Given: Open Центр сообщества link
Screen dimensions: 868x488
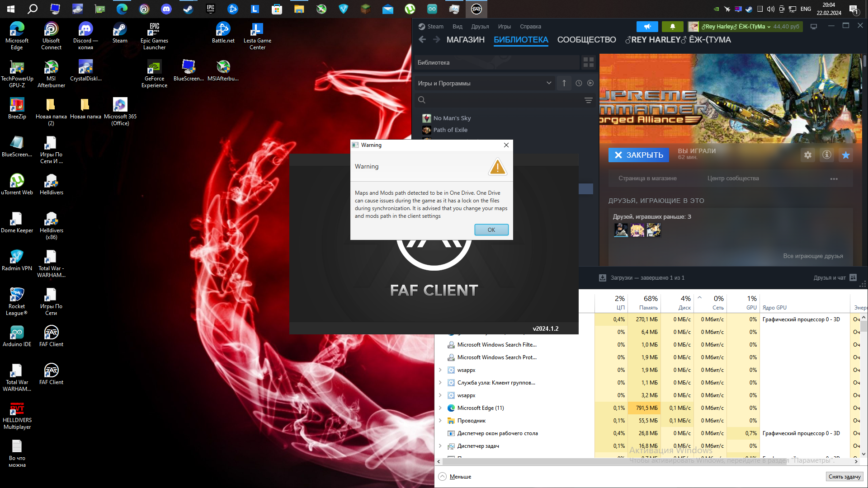Looking at the screenshot, I should click(x=733, y=178).
